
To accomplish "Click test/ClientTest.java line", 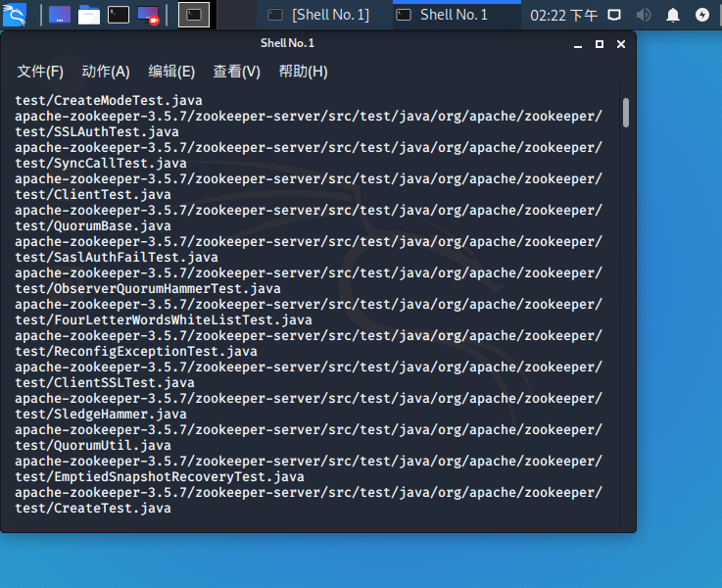I will (93, 194).
